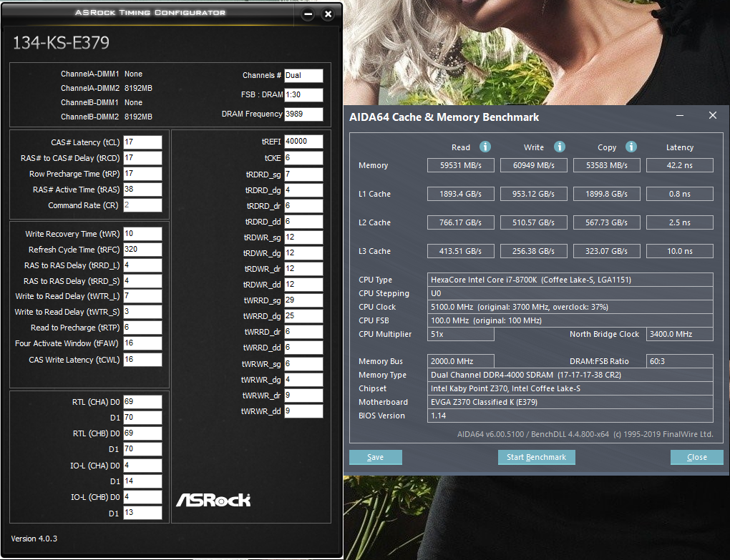Click the Command Rate (CR) field
Screen dimensions: 730x560
(x=142, y=205)
